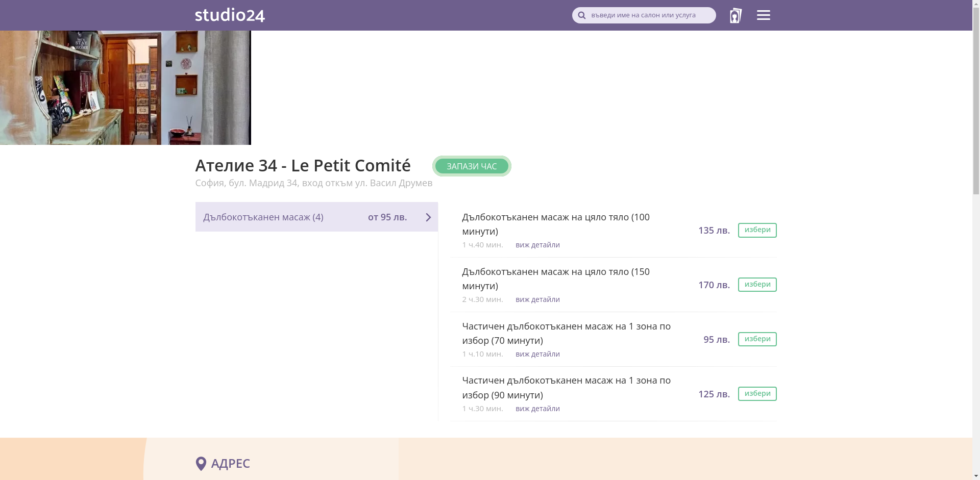980x480 pixels.
Task: View details of the 100-minute massage
Action: (537, 245)
